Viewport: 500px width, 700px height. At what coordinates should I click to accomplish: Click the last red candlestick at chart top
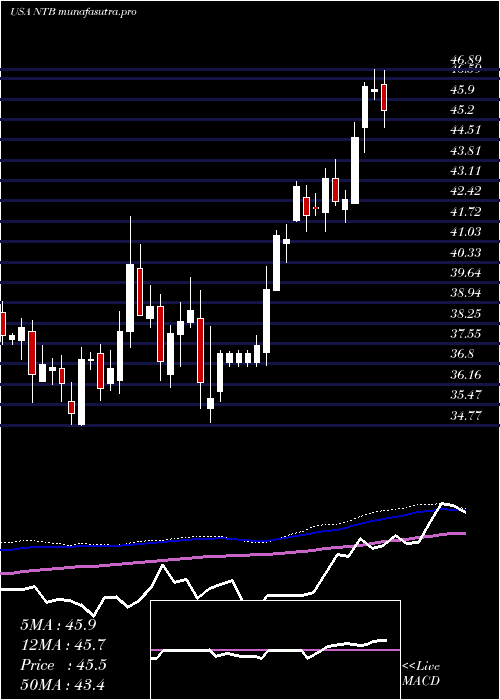click(384, 97)
